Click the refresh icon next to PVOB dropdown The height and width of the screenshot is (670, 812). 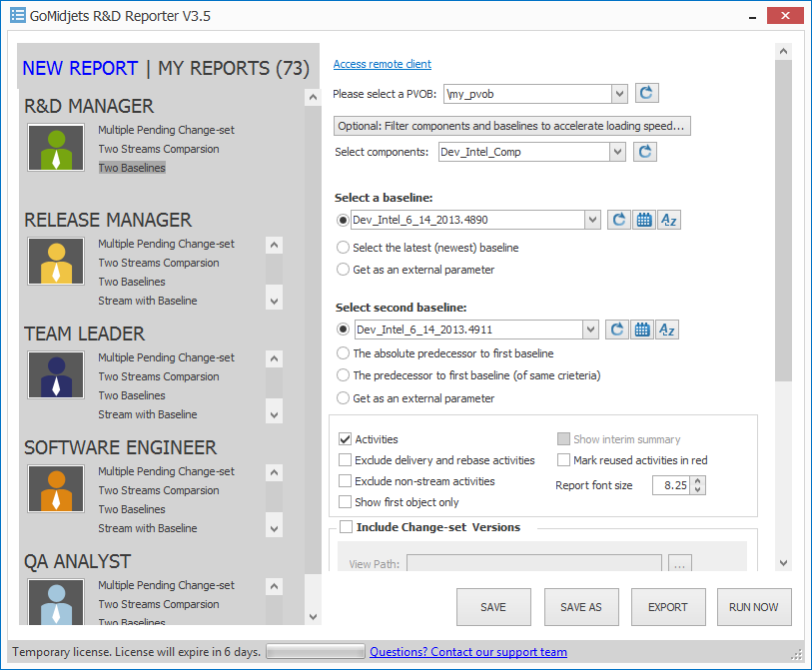click(x=646, y=93)
